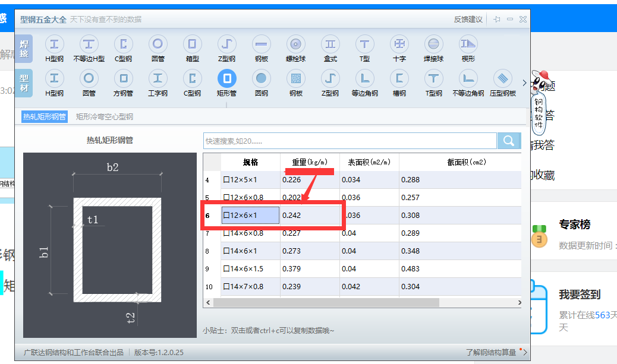617x364 pixels.
Task: Open the 矩形冷弯空心型钢 tab
Action: tap(104, 117)
